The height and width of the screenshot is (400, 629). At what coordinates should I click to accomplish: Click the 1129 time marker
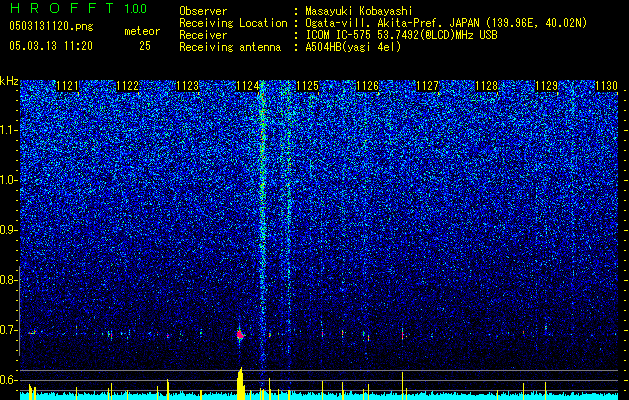click(x=546, y=86)
